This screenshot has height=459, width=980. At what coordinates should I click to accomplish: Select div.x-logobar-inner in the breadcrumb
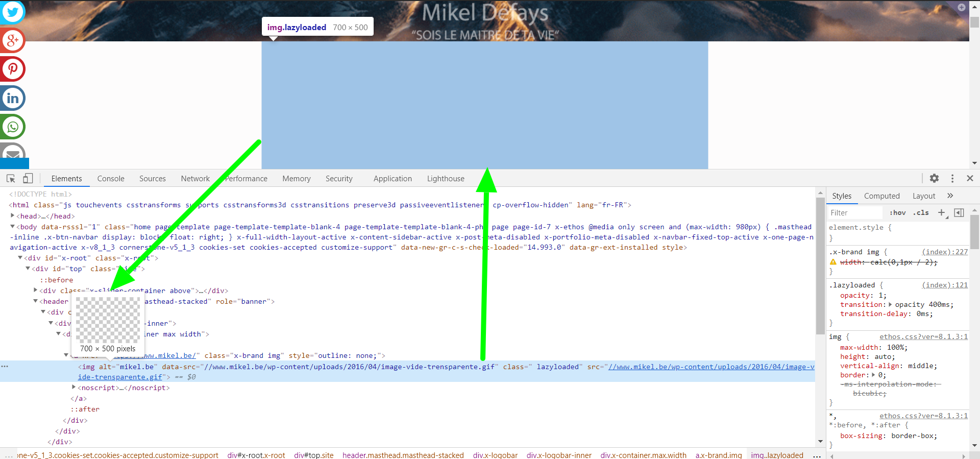559,455
